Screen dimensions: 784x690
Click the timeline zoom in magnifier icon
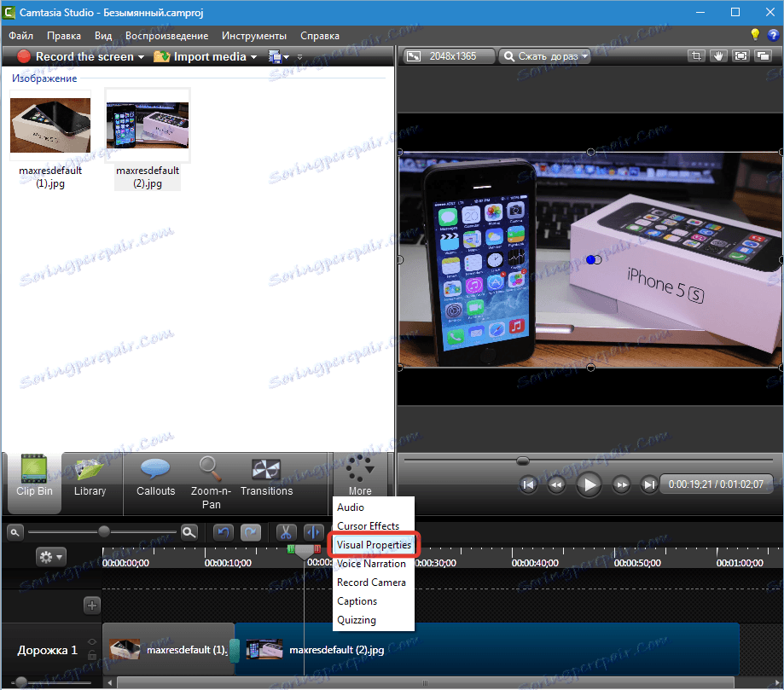pyautogui.click(x=189, y=532)
